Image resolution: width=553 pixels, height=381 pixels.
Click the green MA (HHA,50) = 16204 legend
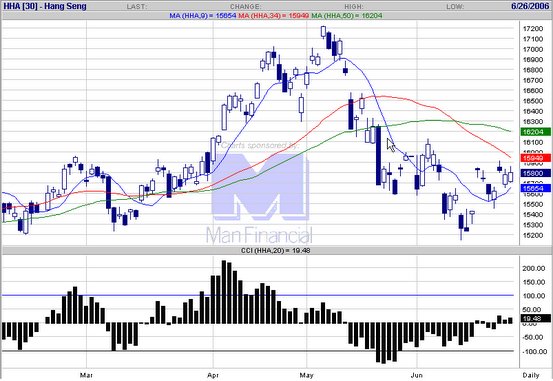pos(347,16)
